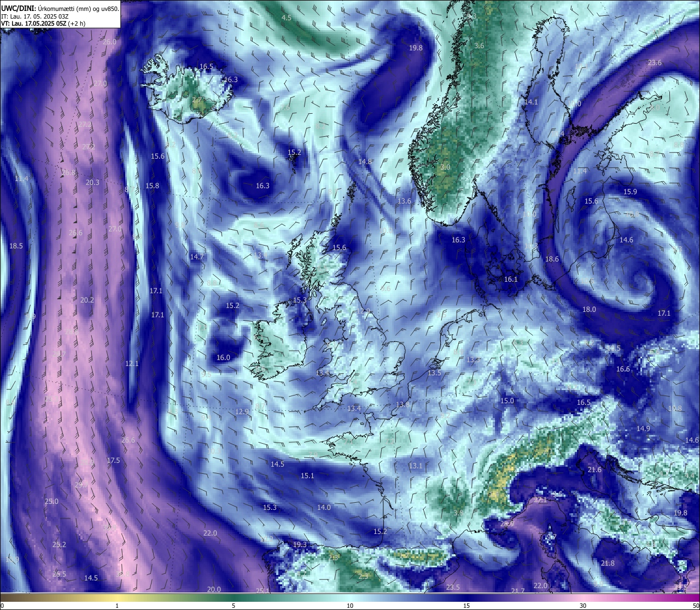
Task: Click the map value 12.1
Action: 132,364
